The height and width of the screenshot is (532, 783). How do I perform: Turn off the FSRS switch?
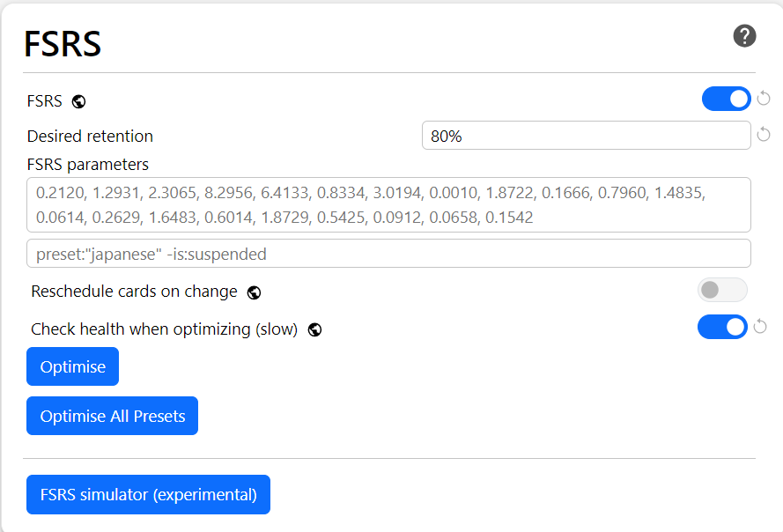[x=726, y=99]
